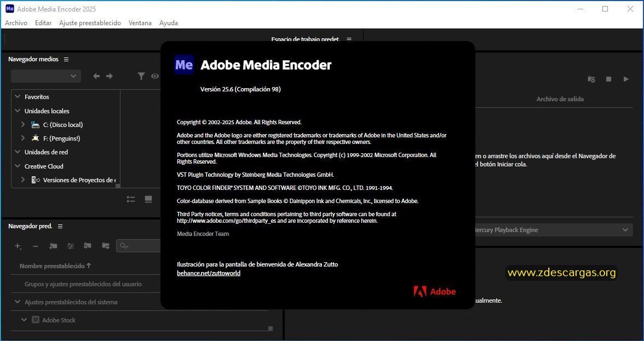The image size is (644, 341).
Task: Click the queue output folder settings icon
Action: (x=591, y=79)
